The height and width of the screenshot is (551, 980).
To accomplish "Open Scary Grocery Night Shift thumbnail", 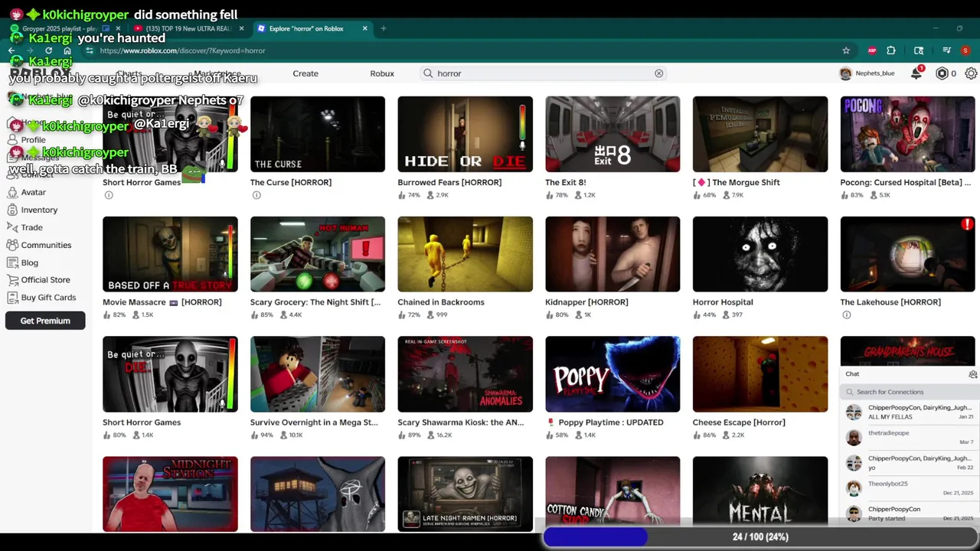I will click(x=318, y=254).
